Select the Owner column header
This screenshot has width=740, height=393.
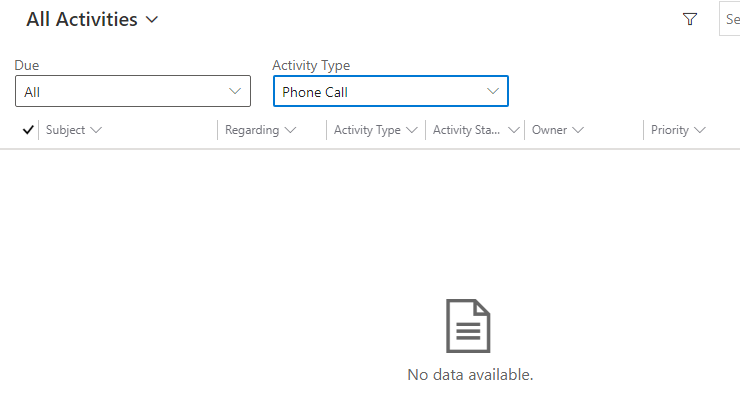558,130
